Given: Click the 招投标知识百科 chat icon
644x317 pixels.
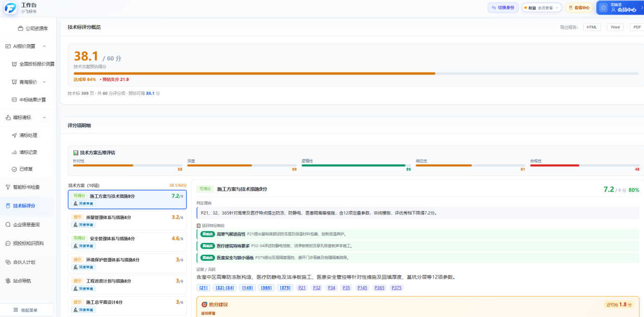Looking at the screenshot, I should click(8, 243).
